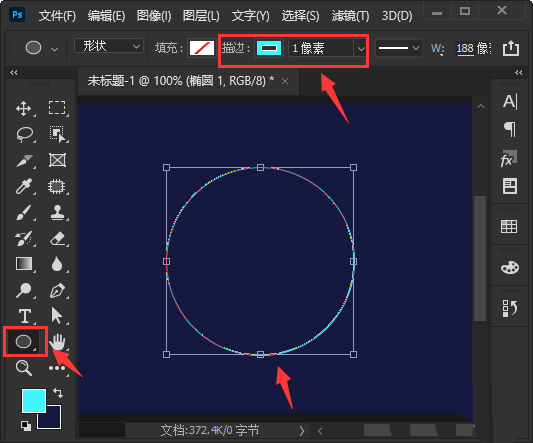This screenshot has width=533, height=443.
Task: Open the Paragraph panel icon
Action: [510, 129]
